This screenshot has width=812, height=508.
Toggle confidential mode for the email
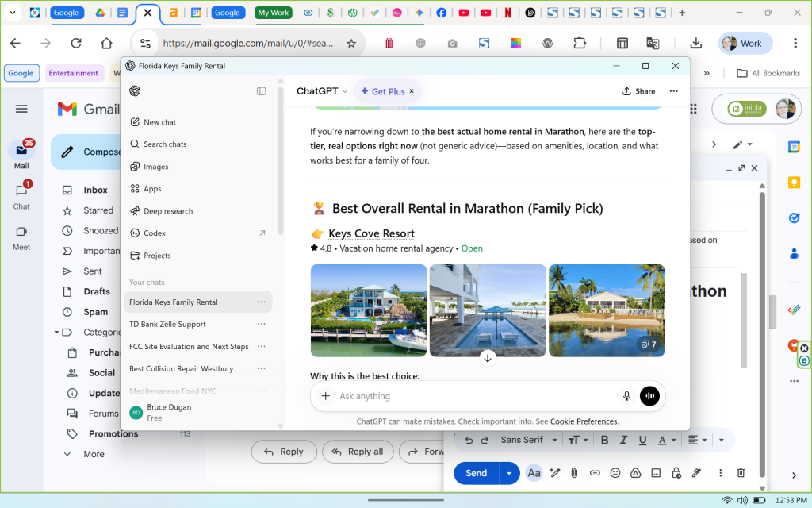pyautogui.click(x=676, y=472)
